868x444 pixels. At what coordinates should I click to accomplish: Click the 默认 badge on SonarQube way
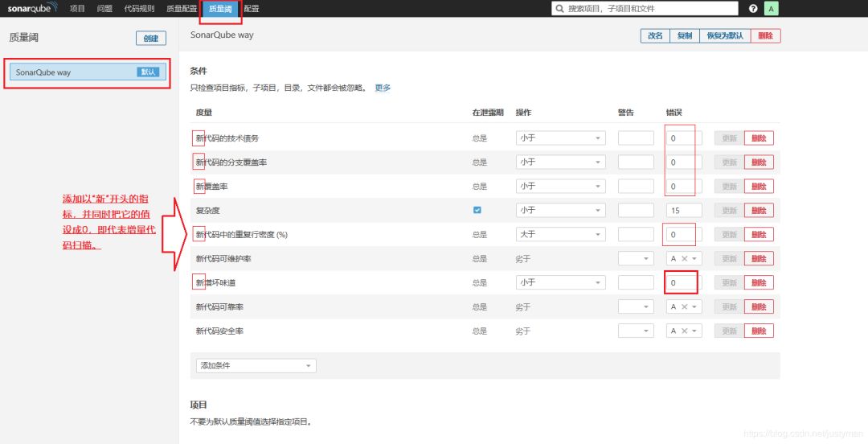(148, 72)
